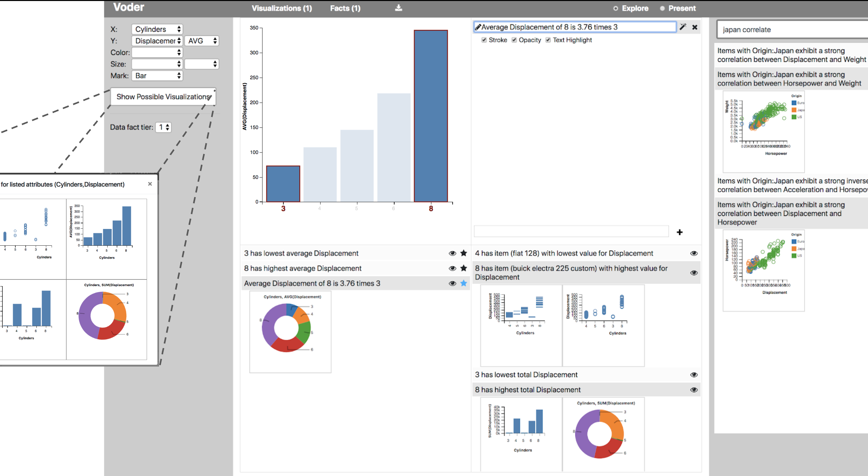Click the magic wand icon beside annotation title

point(683,27)
